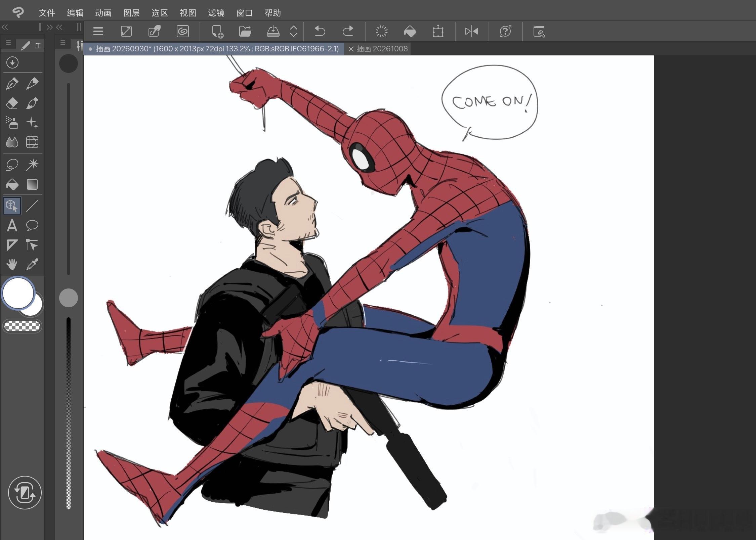Select the G-pen nib tool
The width and height of the screenshot is (756, 540).
(12, 83)
